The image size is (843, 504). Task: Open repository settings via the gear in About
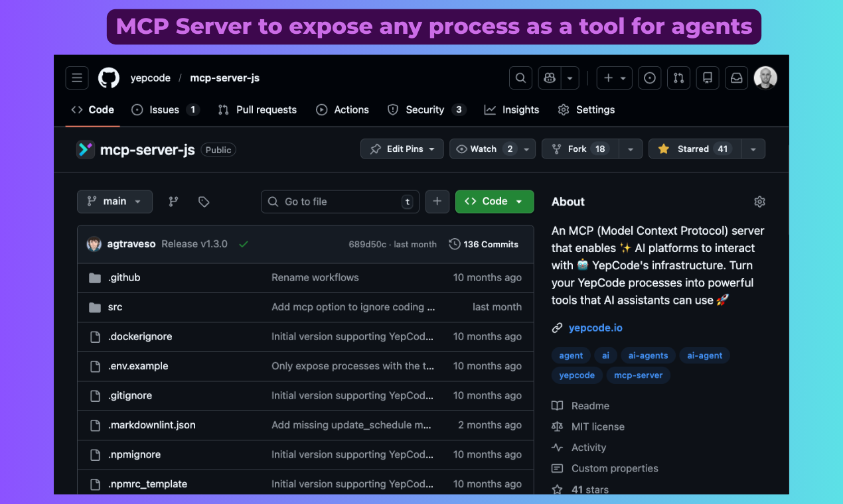click(759, 201)
